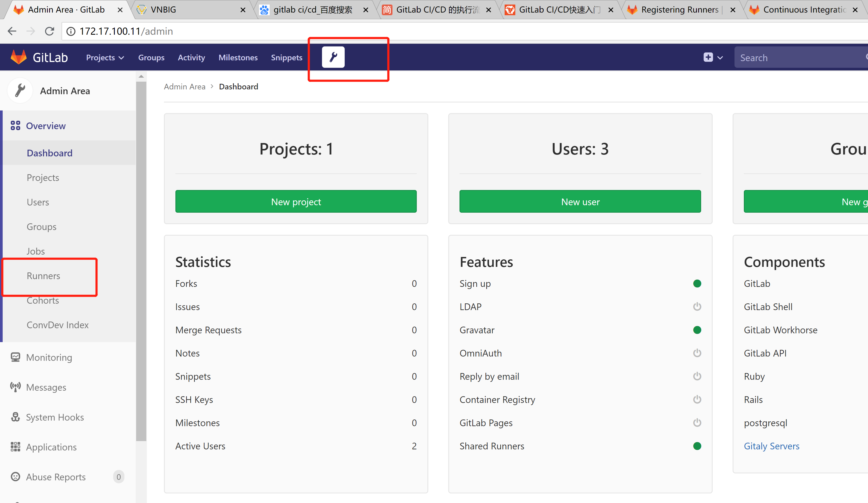
Task: Select Jobs in the sidebar
Action: pos(36,251)
